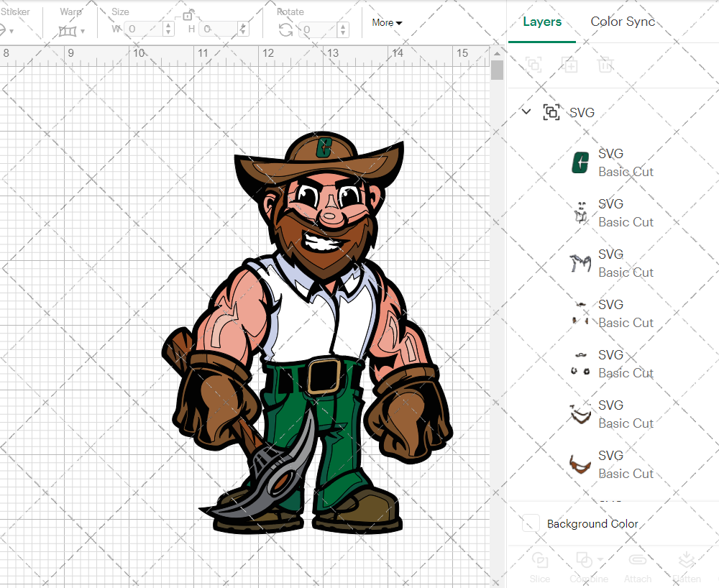The height and width of the screenshot is (588, 719).
Task: Switch to the Color Sync tab
Action: pos(623,22)
